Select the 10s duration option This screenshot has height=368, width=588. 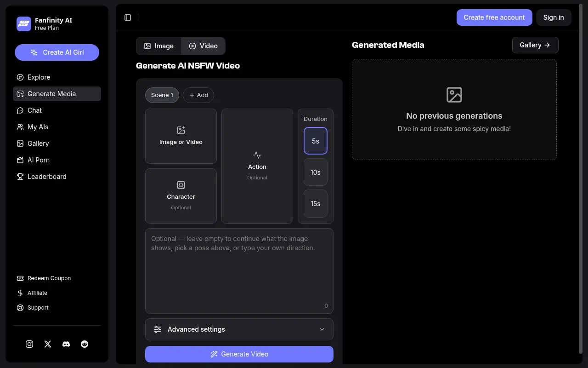pos(316,172)
